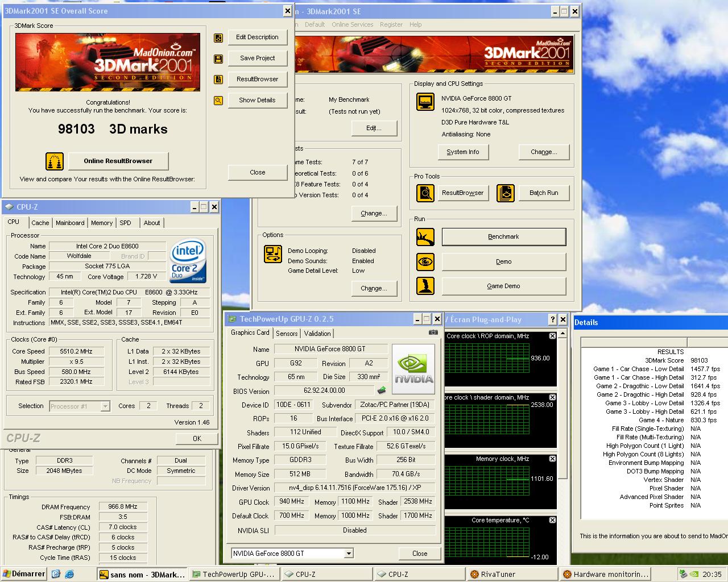Screen dimensions: 728x582
Task: Click the Edit button in 3DMark project section
Action: click(374, 128)
